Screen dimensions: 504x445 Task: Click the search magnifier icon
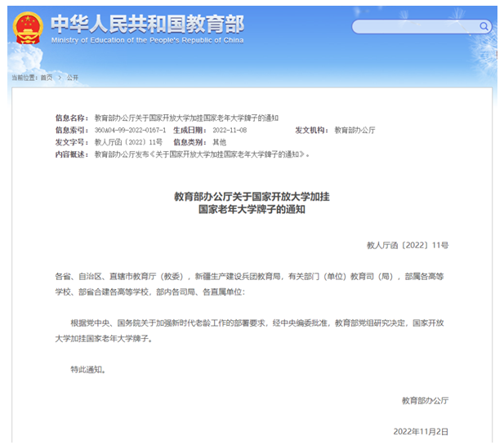pos(484,26)
